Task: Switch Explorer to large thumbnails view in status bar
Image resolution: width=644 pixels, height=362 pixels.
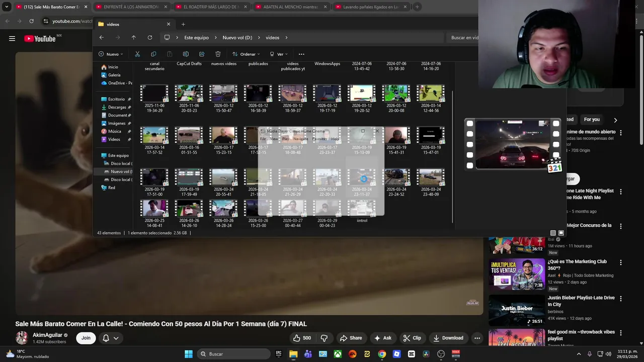Action: pos(561,233)
